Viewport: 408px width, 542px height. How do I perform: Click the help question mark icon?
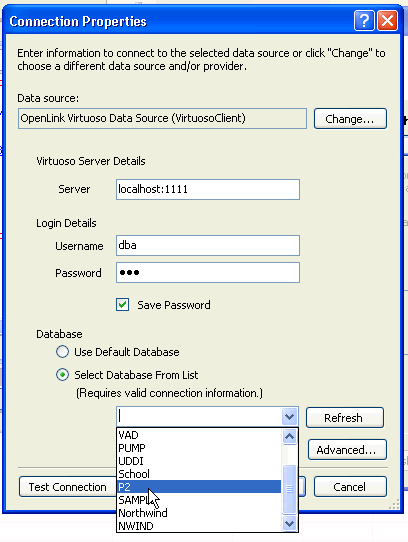pyautogui.click(x=364, y=21)
